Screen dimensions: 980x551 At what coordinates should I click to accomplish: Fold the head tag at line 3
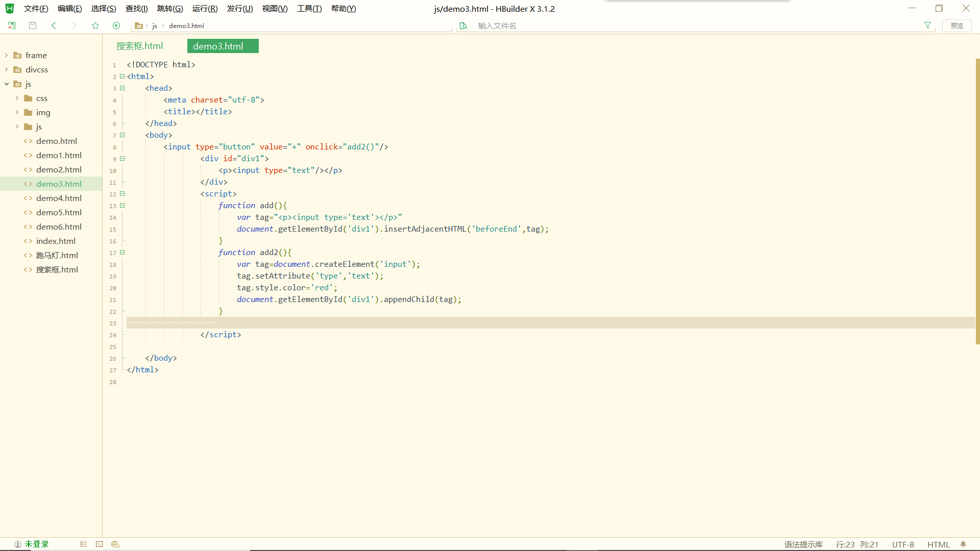click(x=122, y=88)
